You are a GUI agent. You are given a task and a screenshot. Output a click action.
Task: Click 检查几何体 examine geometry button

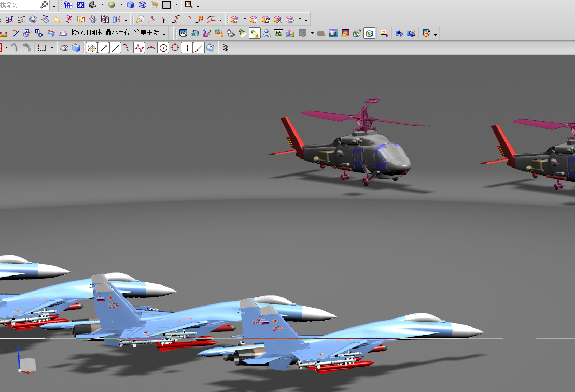pos(86,33)
